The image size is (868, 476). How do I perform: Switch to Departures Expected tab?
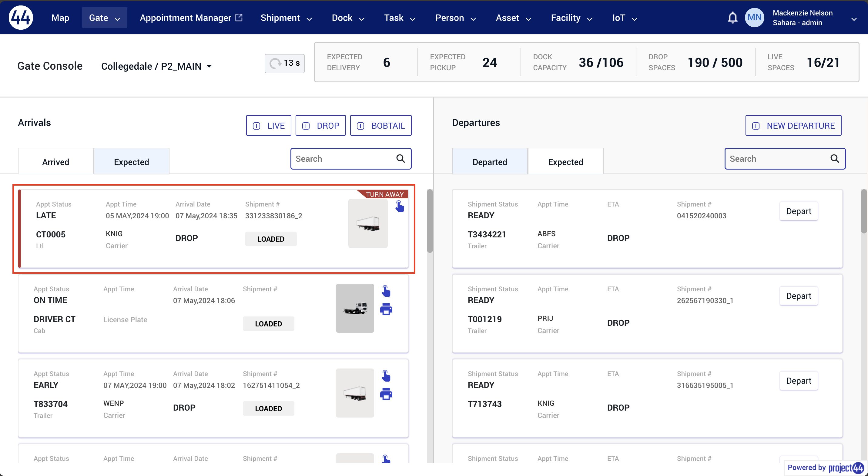[x=565, y=162]
